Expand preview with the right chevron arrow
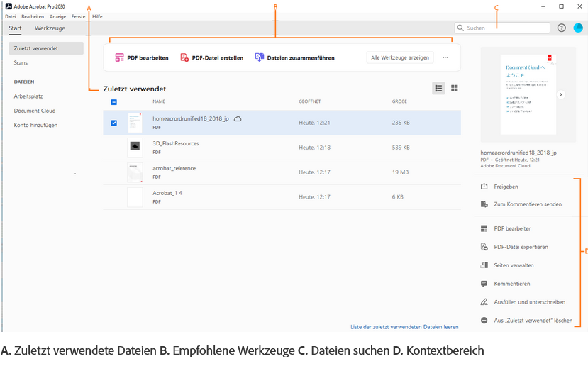 point(560,94)
